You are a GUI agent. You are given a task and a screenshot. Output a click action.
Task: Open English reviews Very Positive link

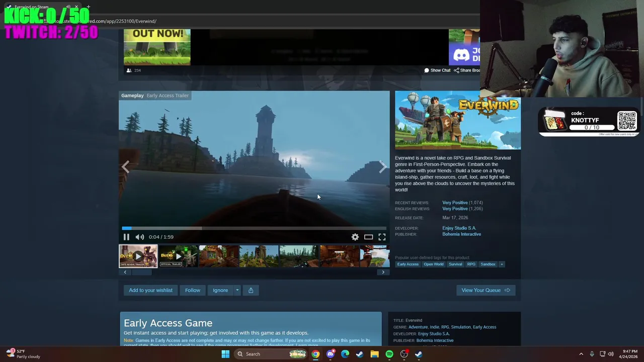pos(455,209)
